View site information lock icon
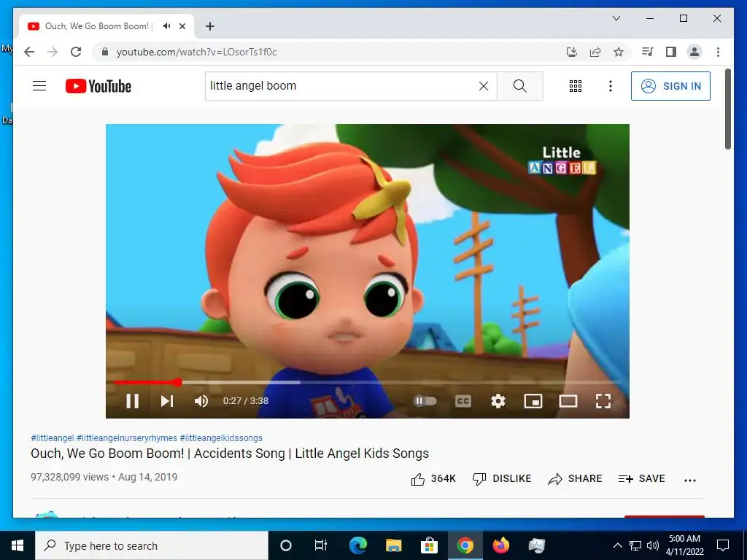Viewport: 747px width, 560px height. click(x=105, y=52)
